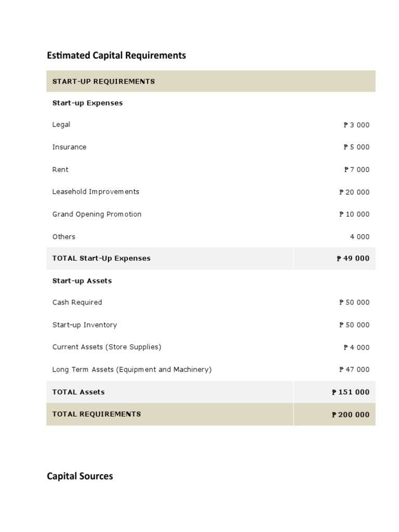
Task: Click the ₱ 151 000 total assets cell
Action: coord(351,392)
